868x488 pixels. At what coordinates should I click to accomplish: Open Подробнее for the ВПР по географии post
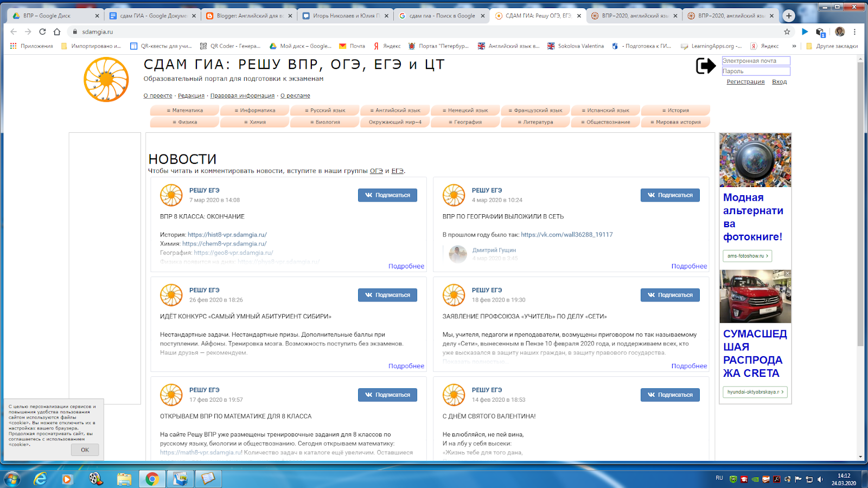click(689, 266)
